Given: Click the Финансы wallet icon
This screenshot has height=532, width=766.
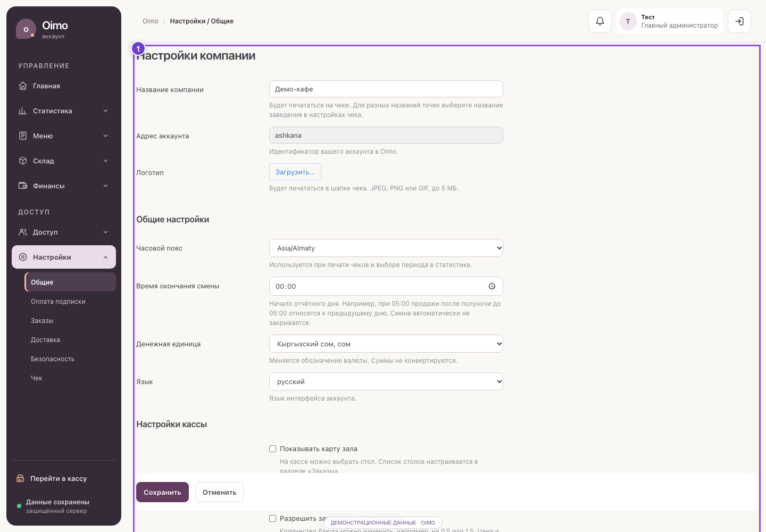Looking at the screenshot, I should point(23,186).
